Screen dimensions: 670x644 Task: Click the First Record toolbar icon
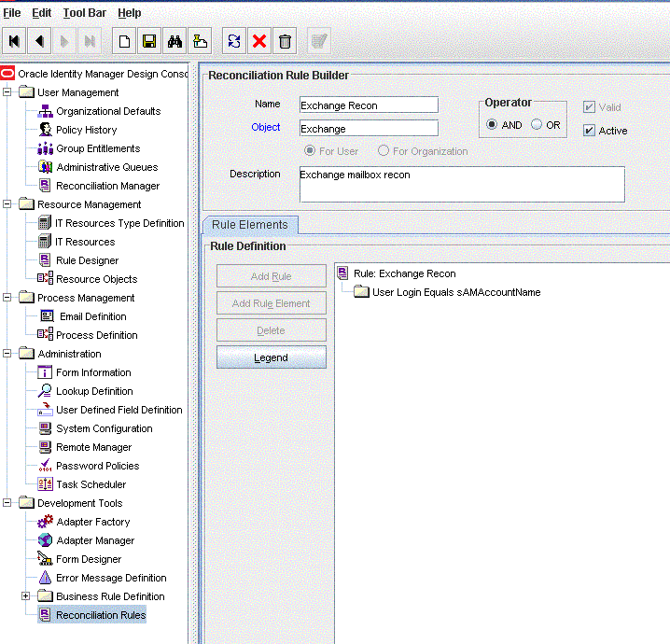14,41
